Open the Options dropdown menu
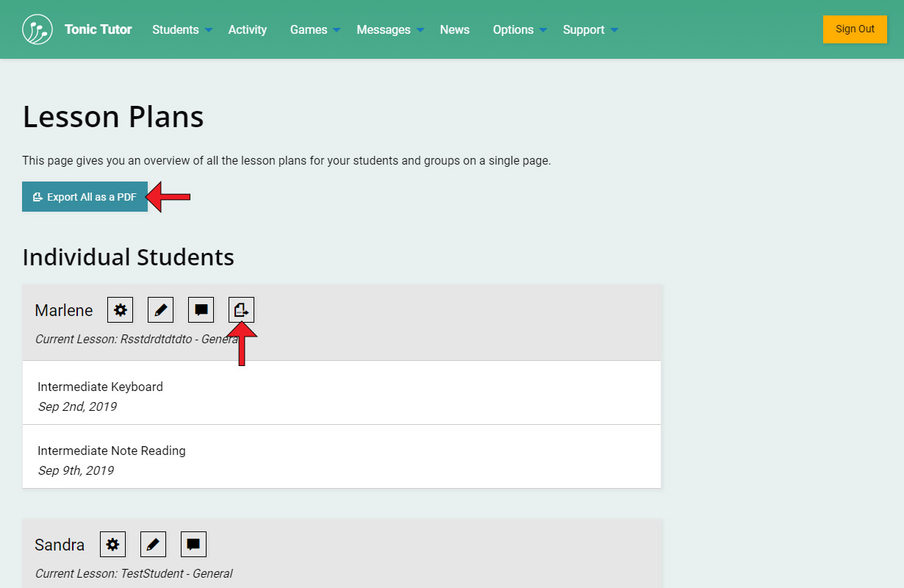 520,29
